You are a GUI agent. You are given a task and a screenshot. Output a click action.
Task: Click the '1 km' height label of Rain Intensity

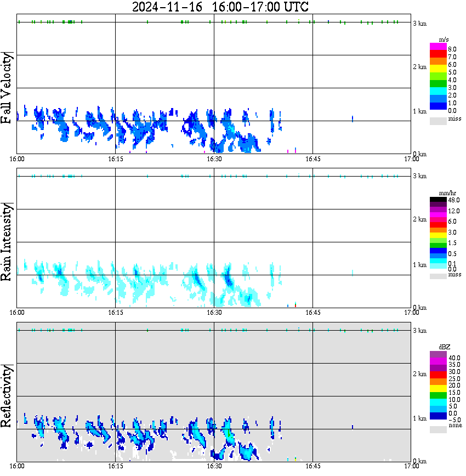[x=419, y=265]
